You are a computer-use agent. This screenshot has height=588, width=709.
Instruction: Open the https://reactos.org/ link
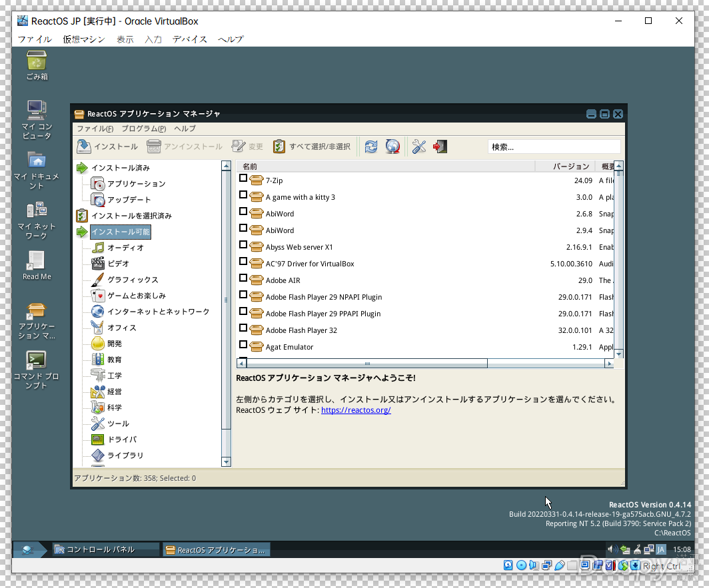[356, 410]
